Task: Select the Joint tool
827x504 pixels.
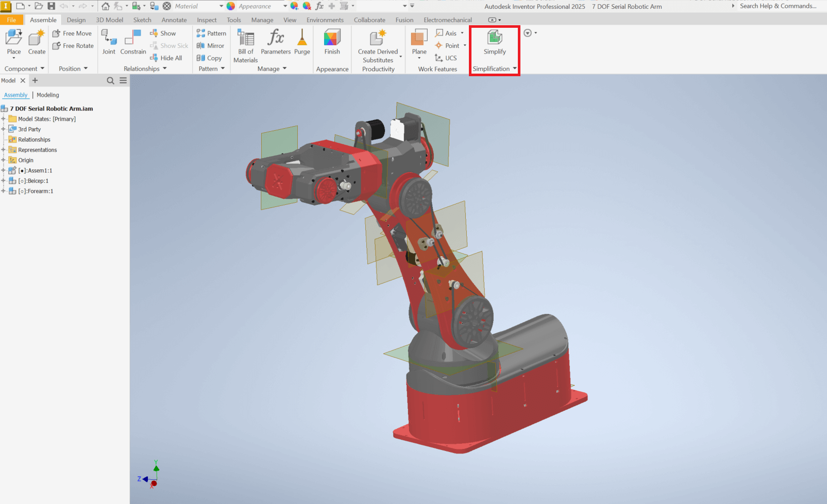Action: [x=109, y=42]
